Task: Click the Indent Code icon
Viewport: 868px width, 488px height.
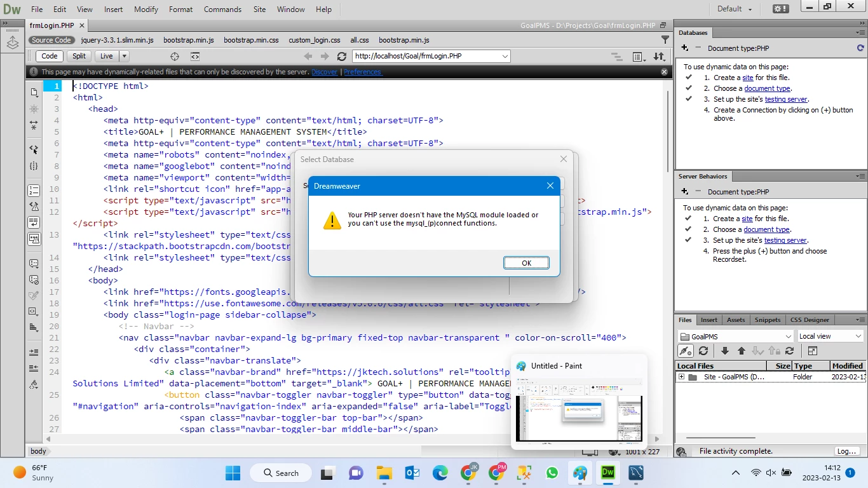Action: [34, 352]
